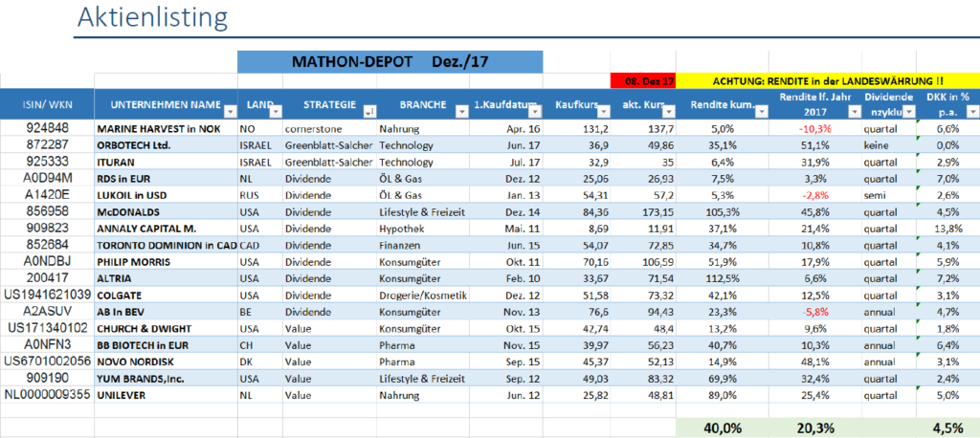Select ISIN cell NL0000009355

(48, 394)
